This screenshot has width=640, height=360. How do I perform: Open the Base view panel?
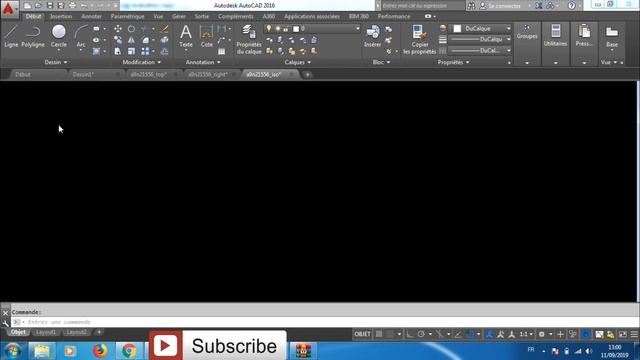coord(612,37)
